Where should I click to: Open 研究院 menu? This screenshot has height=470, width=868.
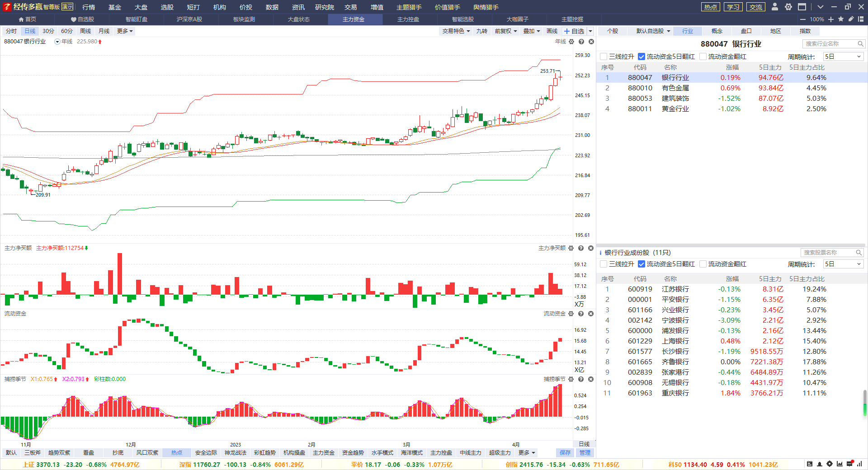coord(325,7)
